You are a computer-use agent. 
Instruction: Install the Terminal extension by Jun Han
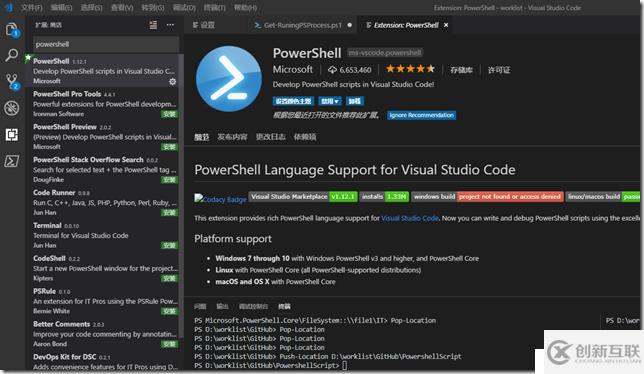tap(169, 246)
